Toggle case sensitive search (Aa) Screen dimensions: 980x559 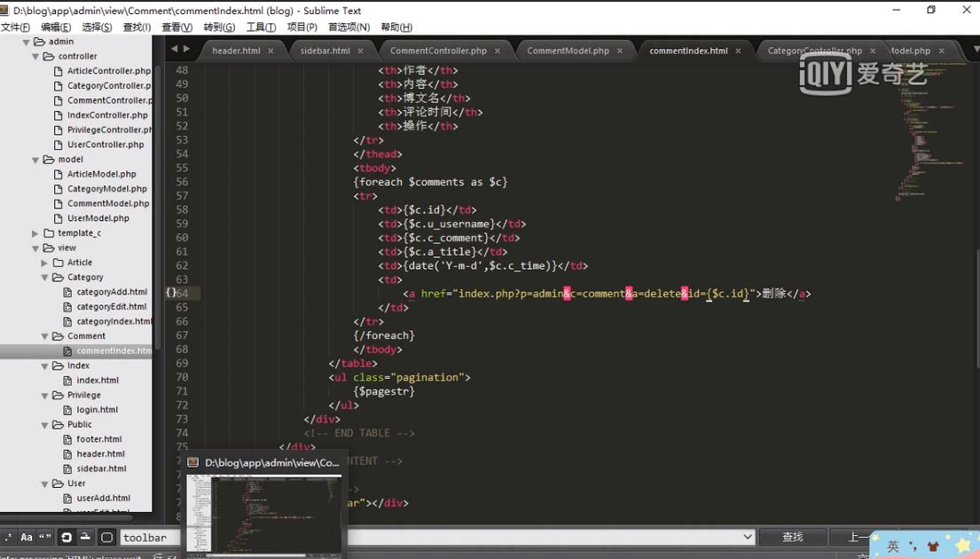(x=27, y=537)
